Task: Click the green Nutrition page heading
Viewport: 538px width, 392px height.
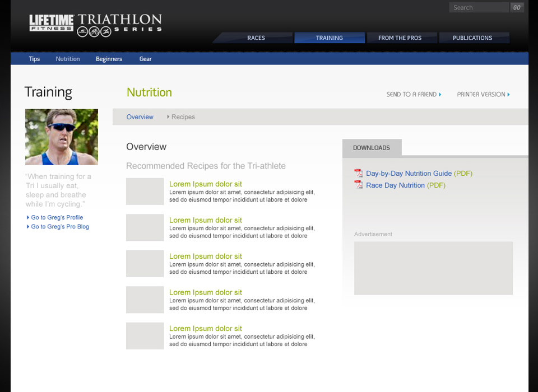Action: 149,92
